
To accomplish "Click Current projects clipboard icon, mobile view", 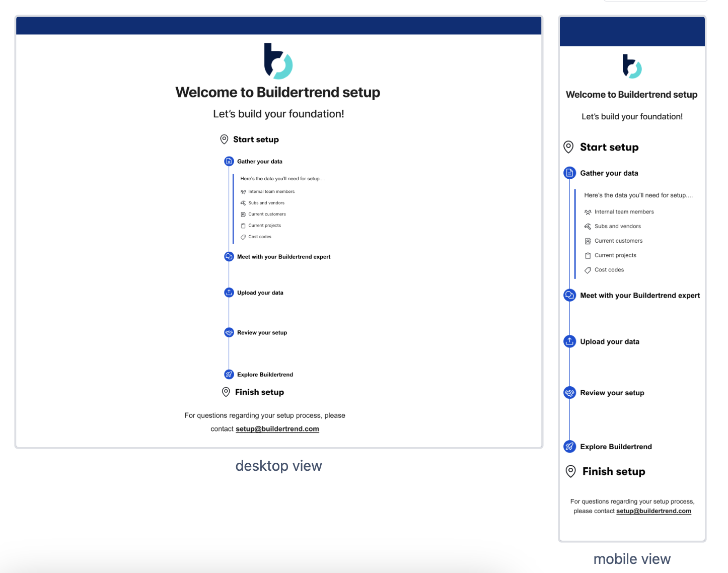I will click(588, 256).
